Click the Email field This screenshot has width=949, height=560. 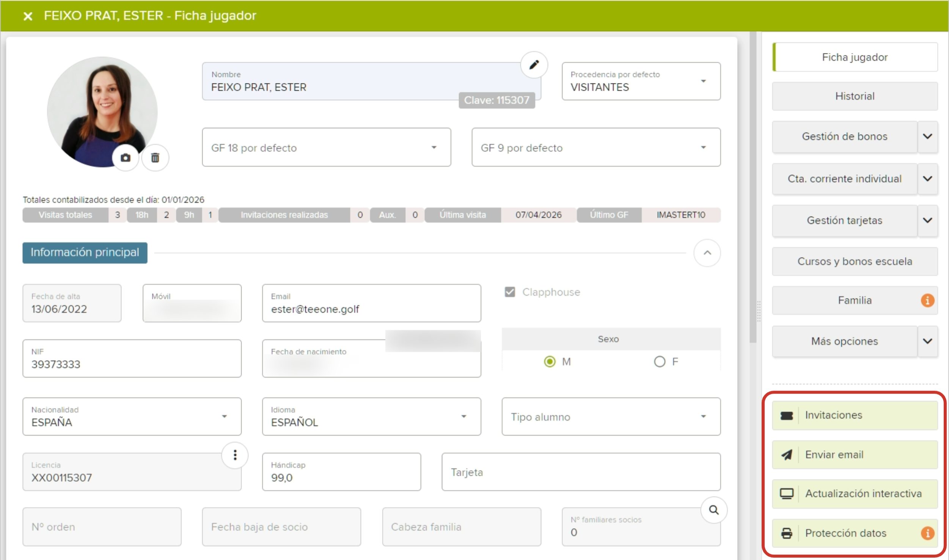click(371, 303)
